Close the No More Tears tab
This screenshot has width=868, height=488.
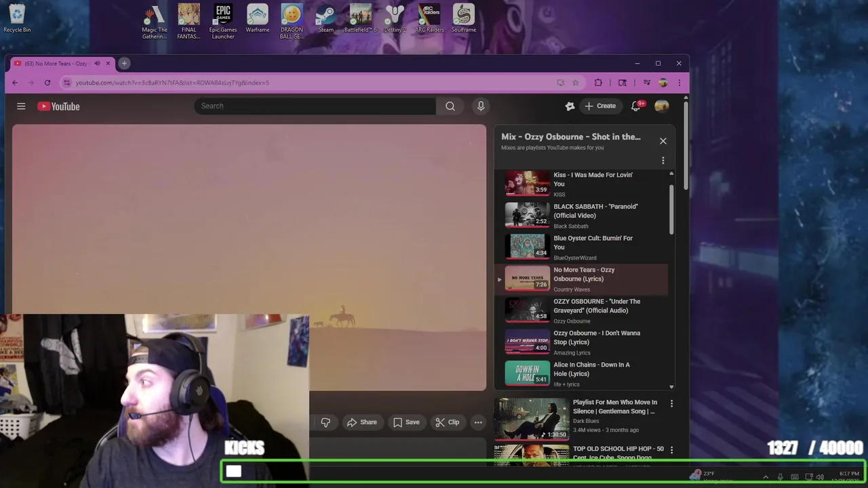(x=108, y=64)
